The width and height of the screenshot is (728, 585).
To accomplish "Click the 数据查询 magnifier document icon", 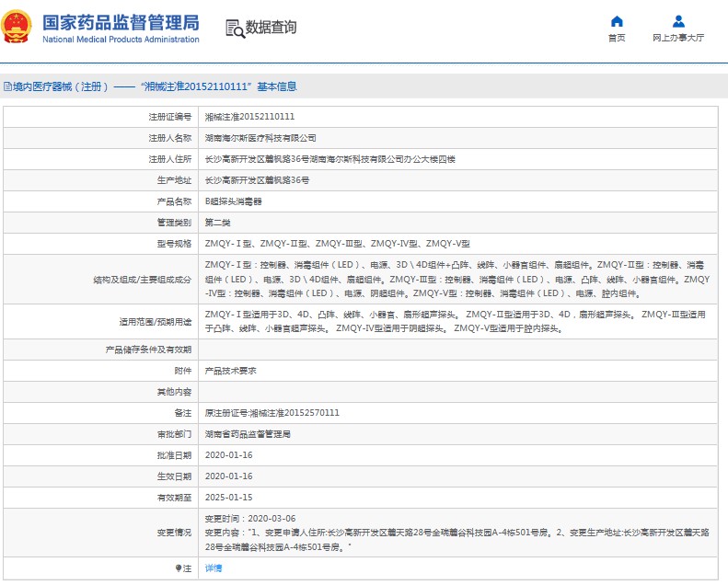I will (234, 28).
